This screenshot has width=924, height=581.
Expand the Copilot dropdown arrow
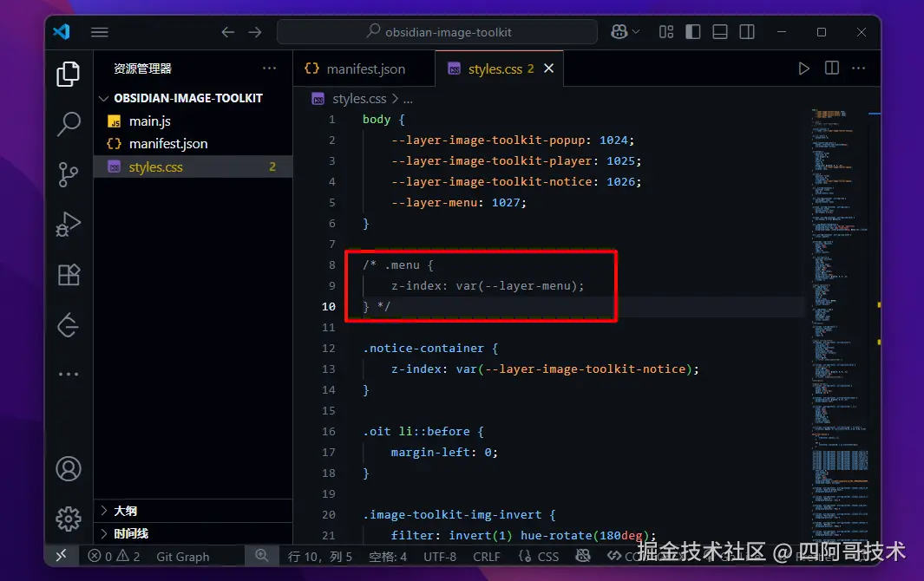coord(636,32)
